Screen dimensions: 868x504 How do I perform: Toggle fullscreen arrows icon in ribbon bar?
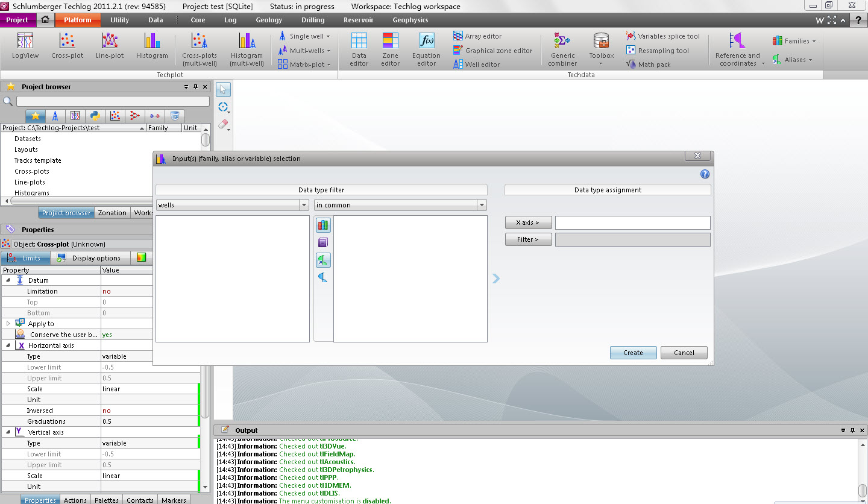click(x=832, y=20)
